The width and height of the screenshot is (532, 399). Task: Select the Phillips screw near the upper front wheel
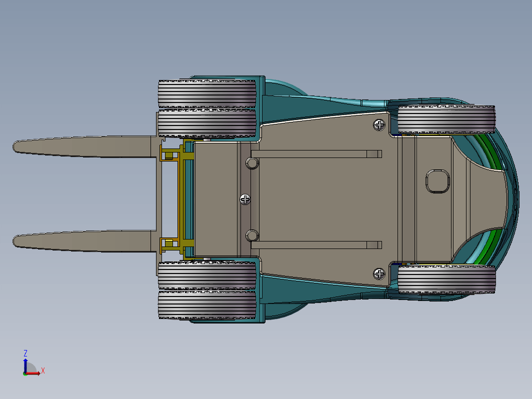click(379, 125)
